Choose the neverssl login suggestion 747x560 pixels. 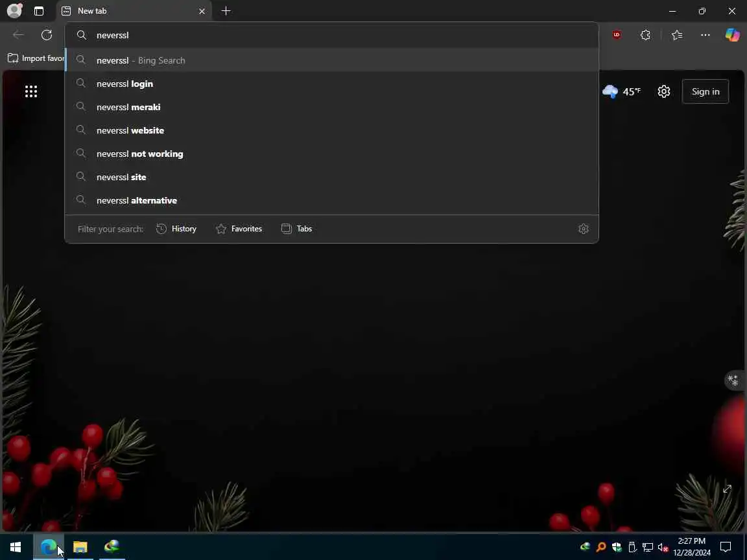pyautogui.click(x=331, y=84)
